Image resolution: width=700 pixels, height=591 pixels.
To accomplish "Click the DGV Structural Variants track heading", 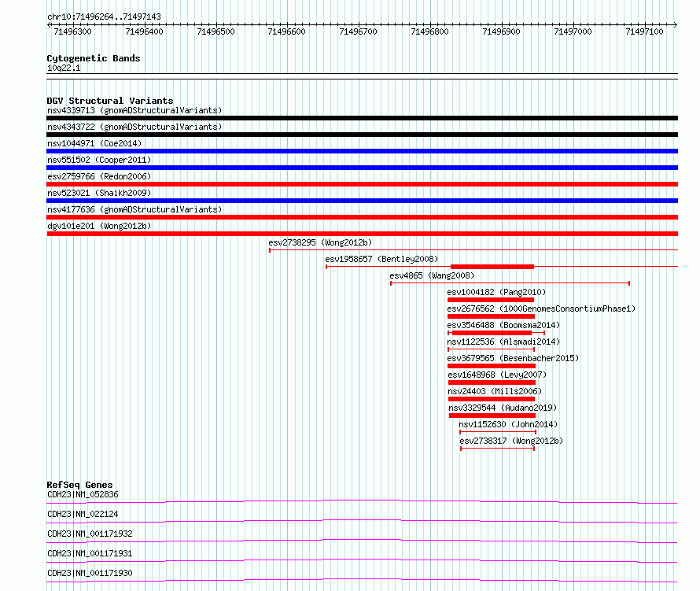I will 110,101.
